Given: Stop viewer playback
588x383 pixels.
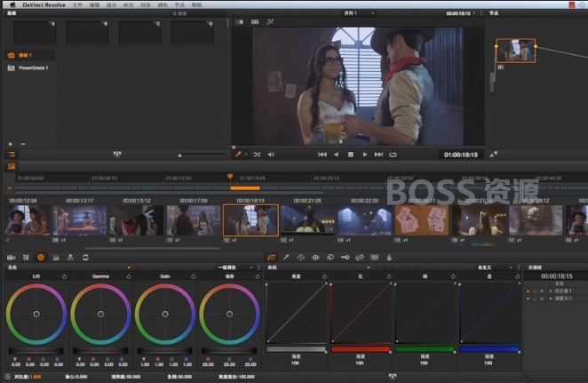Looking at the screenshot, I should (x=351, y=155).
